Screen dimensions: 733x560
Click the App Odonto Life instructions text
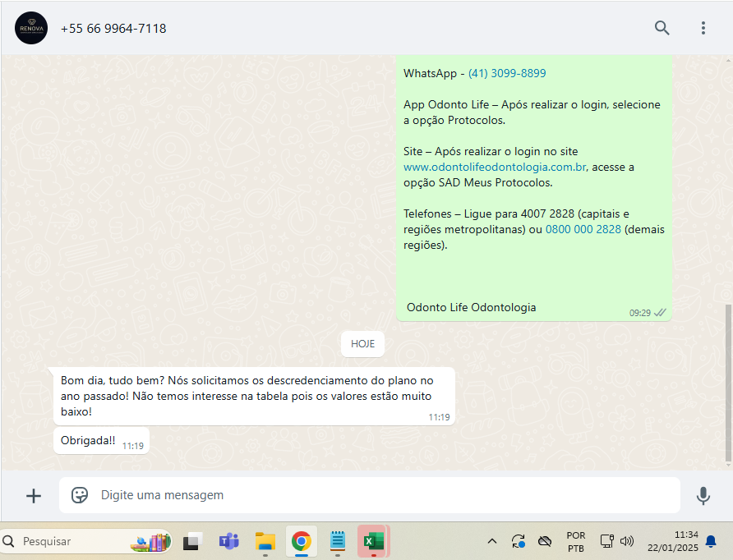click(532, 112)
